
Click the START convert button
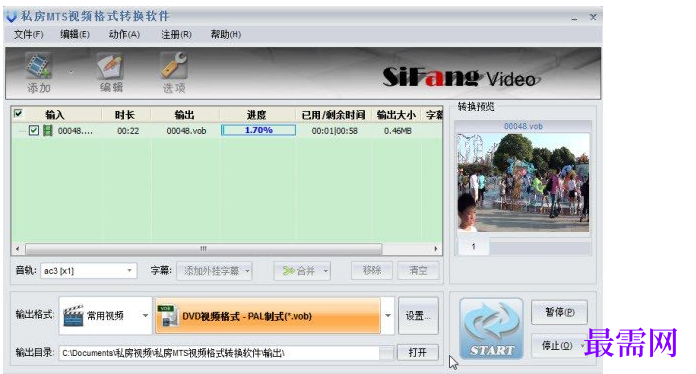[491, 329]
